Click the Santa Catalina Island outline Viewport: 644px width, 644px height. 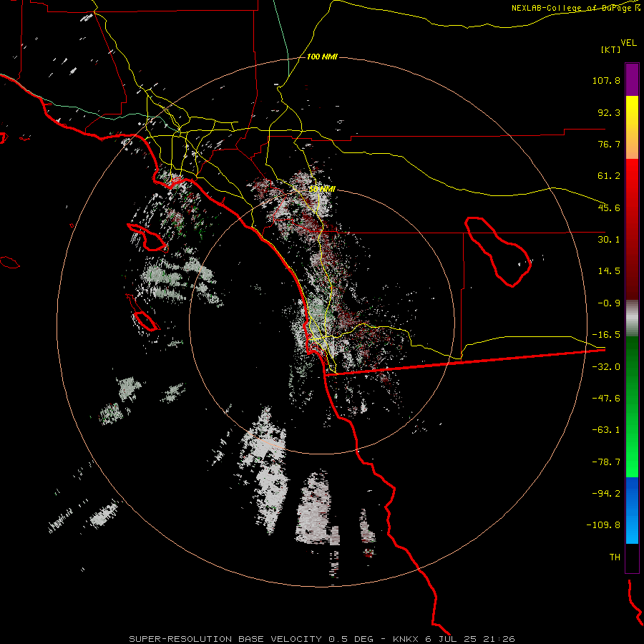point(147,238)
